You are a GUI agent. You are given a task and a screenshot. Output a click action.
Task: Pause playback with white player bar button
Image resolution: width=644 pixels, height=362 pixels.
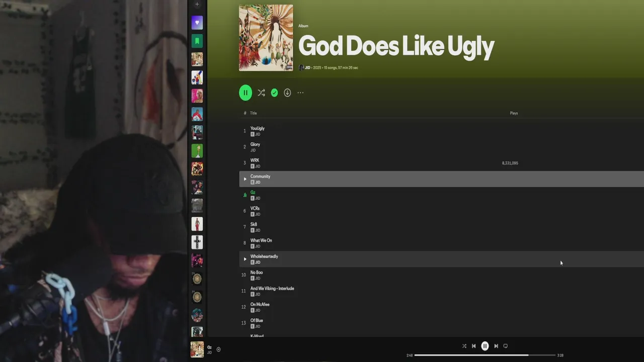485,346
